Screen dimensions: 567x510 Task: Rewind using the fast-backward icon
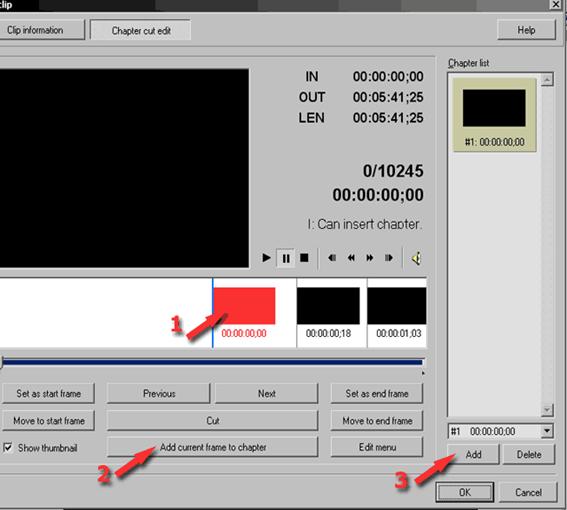tap(351, 258)
